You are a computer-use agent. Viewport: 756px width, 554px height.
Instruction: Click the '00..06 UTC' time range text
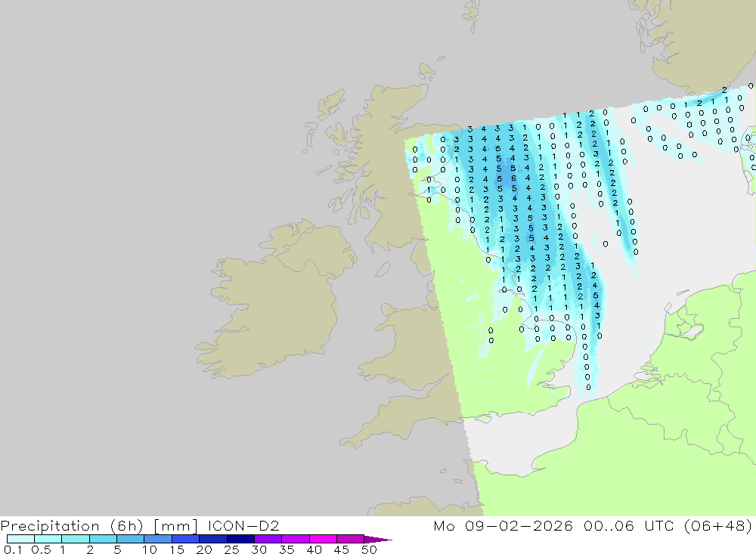tap(629, 525)
